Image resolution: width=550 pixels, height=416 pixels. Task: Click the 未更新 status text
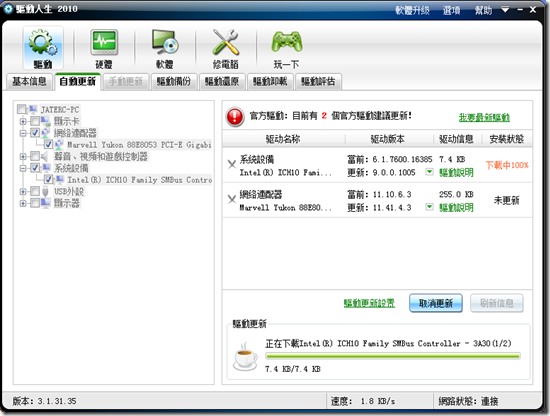(x=507, y=200)
